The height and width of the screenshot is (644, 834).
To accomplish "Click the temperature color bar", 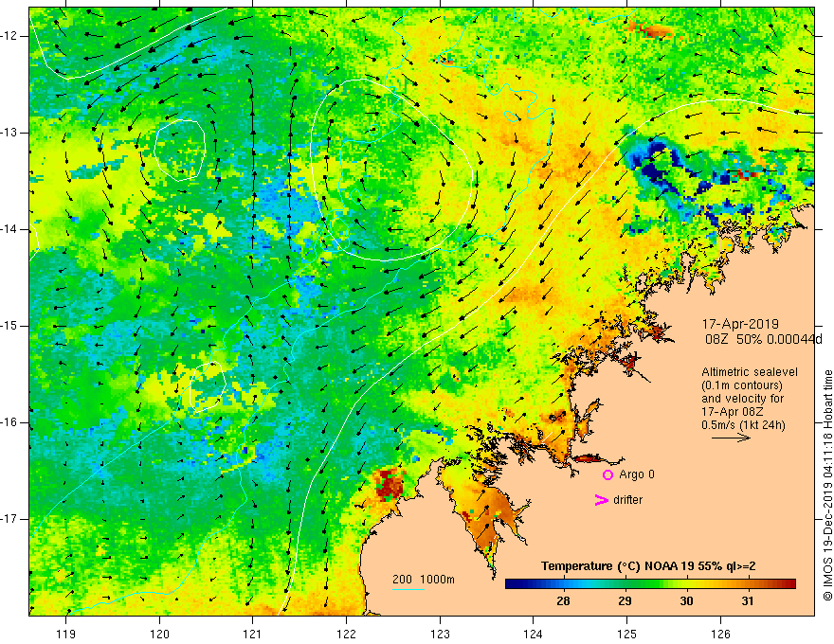I will (650, 583).
